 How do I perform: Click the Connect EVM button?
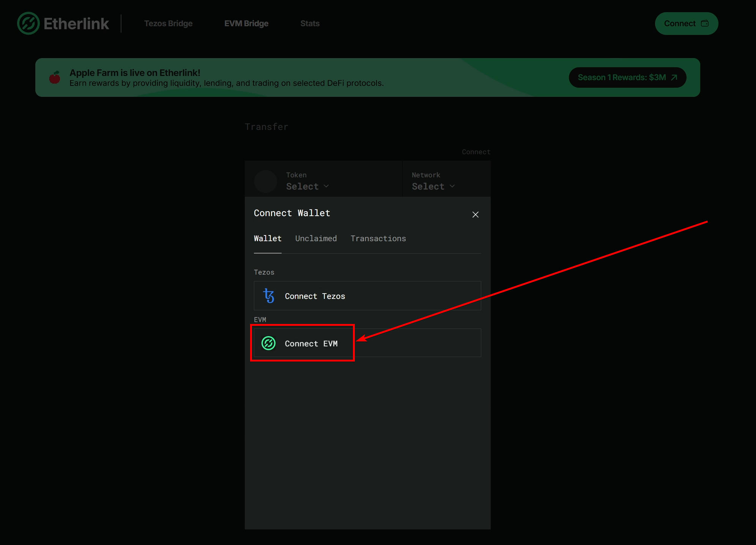[x=367, y=343]
